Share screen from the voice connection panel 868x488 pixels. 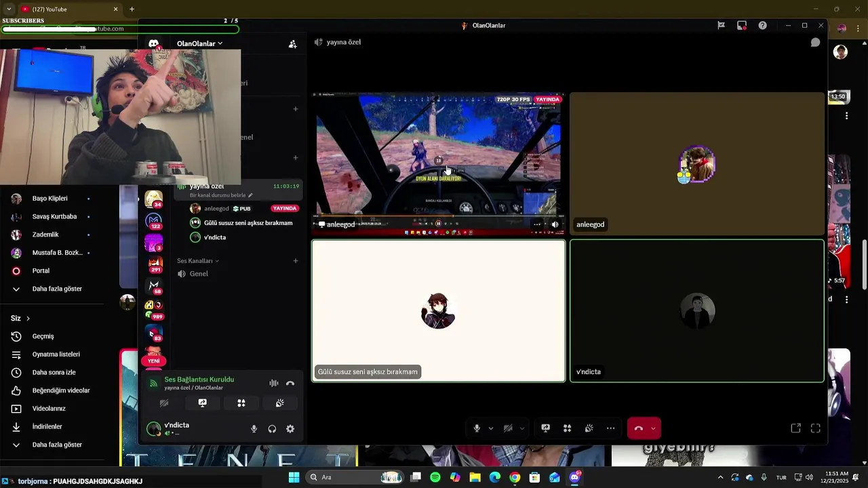click(202, 403)
